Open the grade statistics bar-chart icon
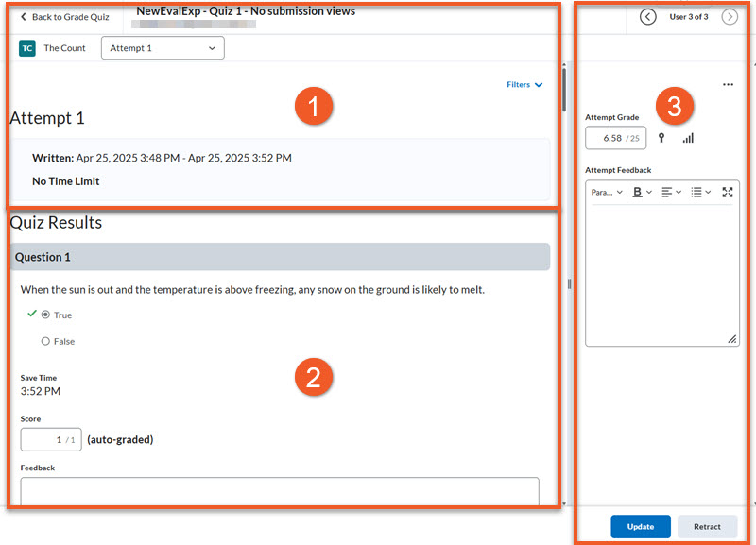Screen dimensions: 756x545 (x=688, y=138)
